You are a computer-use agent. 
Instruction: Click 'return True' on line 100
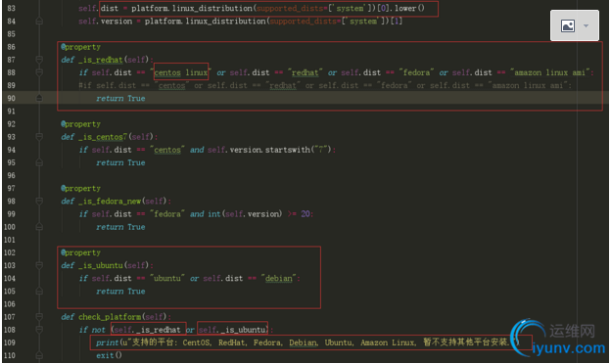pos(120,227)
